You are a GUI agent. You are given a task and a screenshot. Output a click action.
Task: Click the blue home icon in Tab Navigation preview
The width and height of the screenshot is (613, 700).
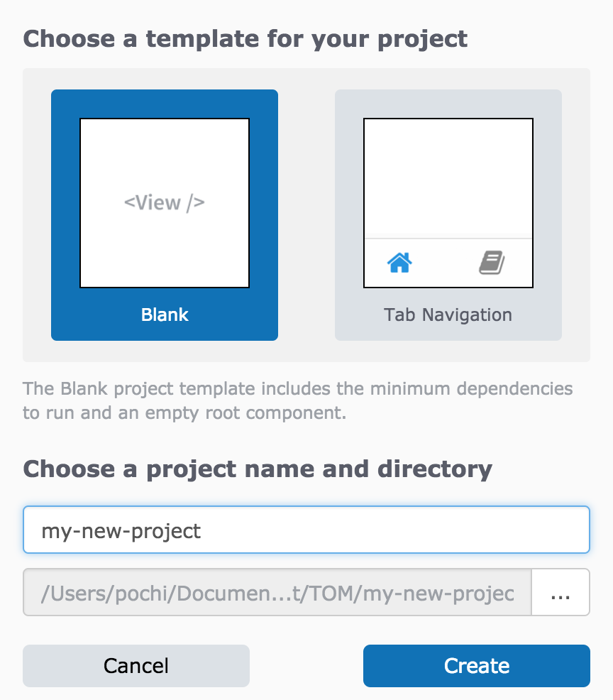[400, 263]
